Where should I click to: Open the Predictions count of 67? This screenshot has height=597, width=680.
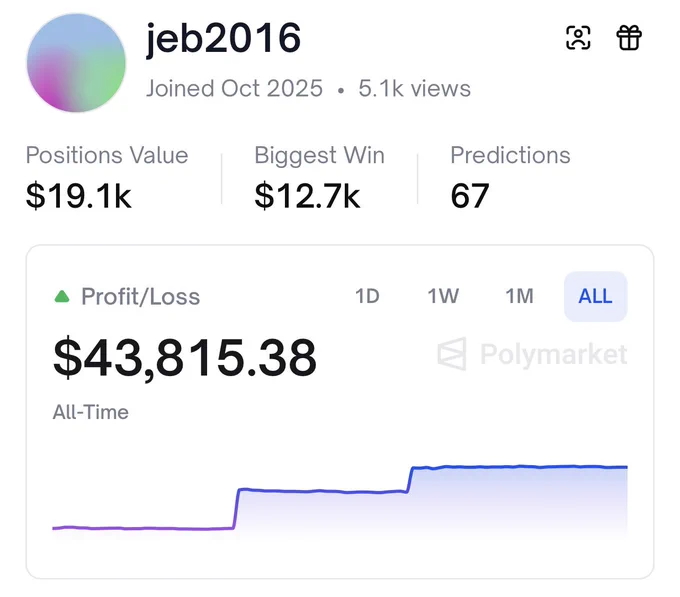click(510, 177)
